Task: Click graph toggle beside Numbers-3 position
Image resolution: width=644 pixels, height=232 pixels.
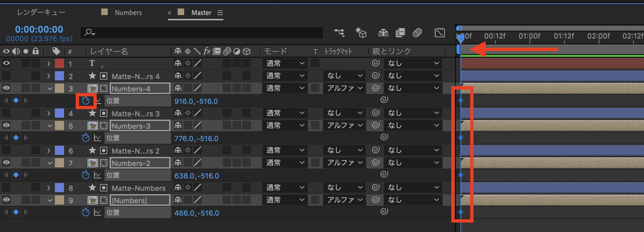Action: point(97,138)
